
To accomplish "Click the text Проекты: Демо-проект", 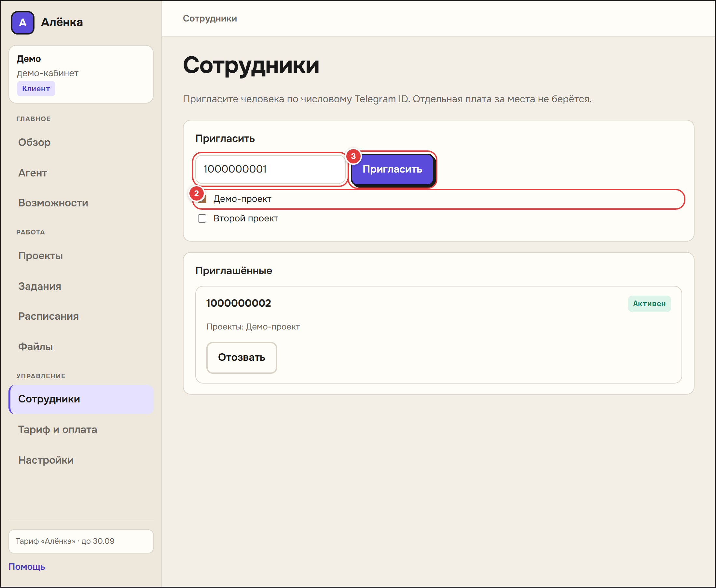I will click(253, 327).
